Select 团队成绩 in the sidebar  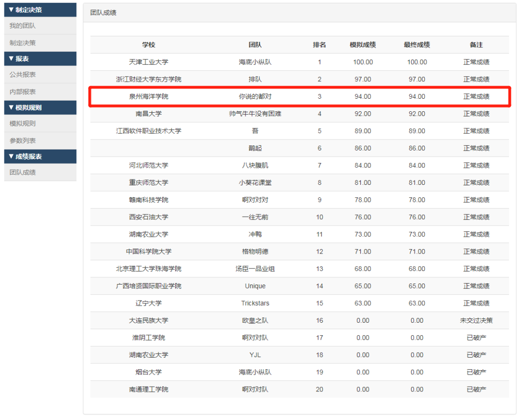point(22,172)
